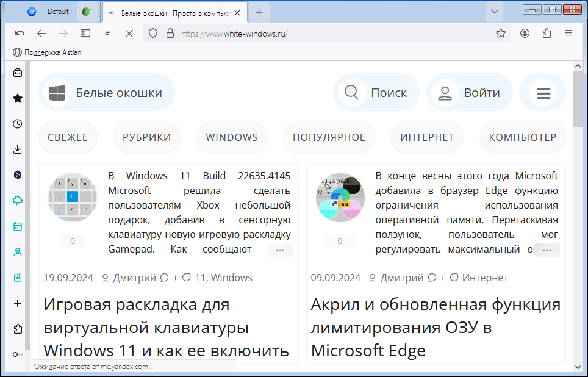Viewport: 588px width, 377px height.
Task: Open author Дмитрий on the 09.09.2024 article
Action: tap(402, 278)
